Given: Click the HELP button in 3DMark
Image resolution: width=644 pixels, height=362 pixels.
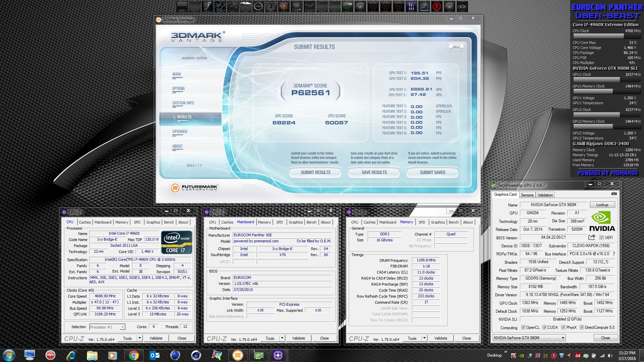Looking at the screenshot, I should coord(456,47).
